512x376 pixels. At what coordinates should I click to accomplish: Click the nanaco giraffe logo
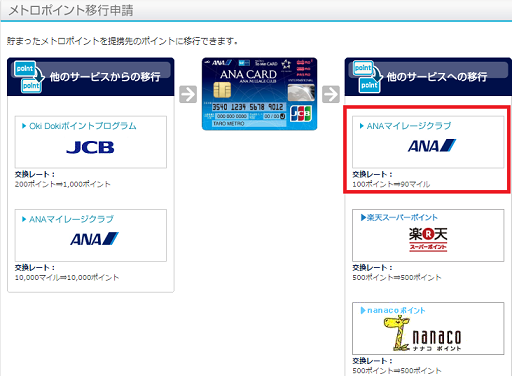(x=422, y=334)
